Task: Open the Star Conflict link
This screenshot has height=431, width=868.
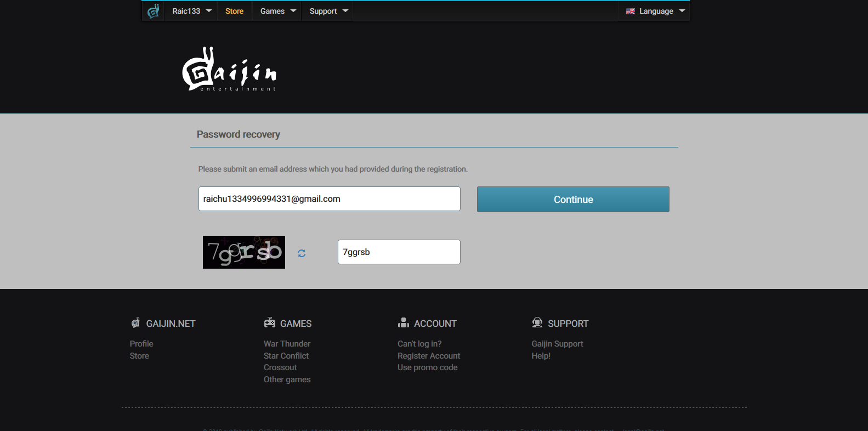Action: tap(286, 356)
